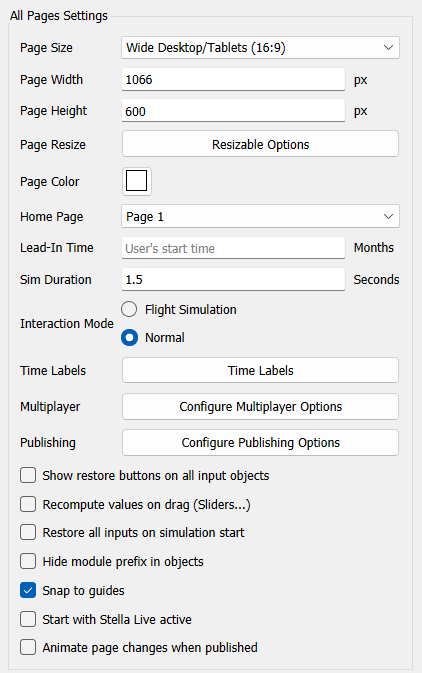The width and height of the screenshot is (422, 673).
Task: Enable Show restore buttons on all input objects
Action: [28, 475]
